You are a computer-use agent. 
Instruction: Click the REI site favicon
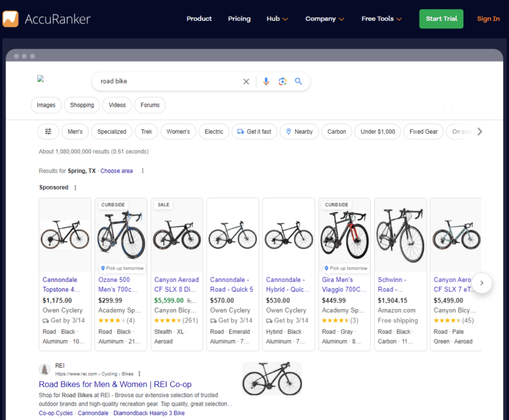pos(45,369)
